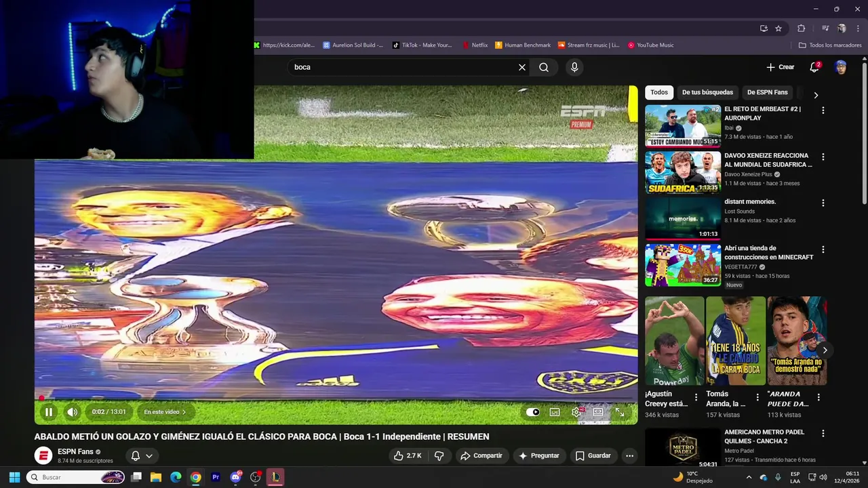Enter fullscreen on the video

[x=620, y=412]
